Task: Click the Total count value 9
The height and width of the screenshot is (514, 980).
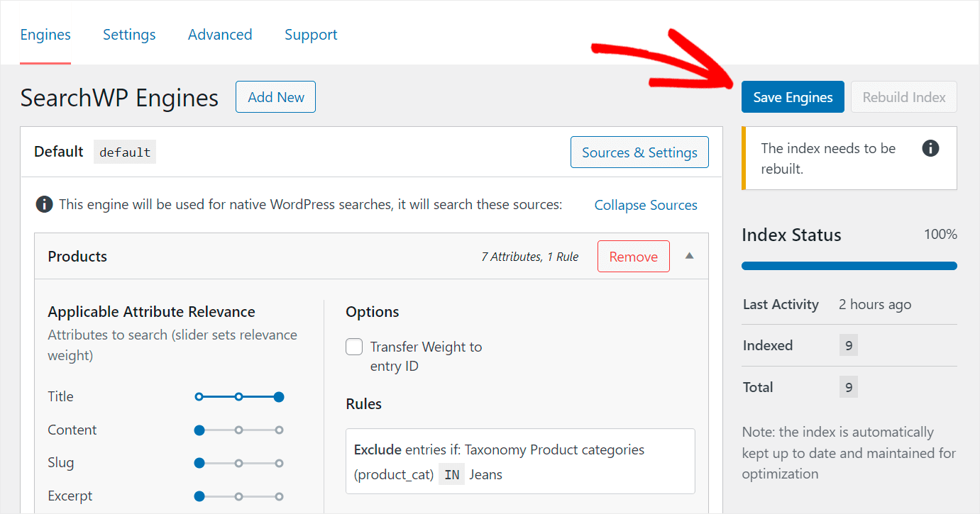Action: point(849,387)
